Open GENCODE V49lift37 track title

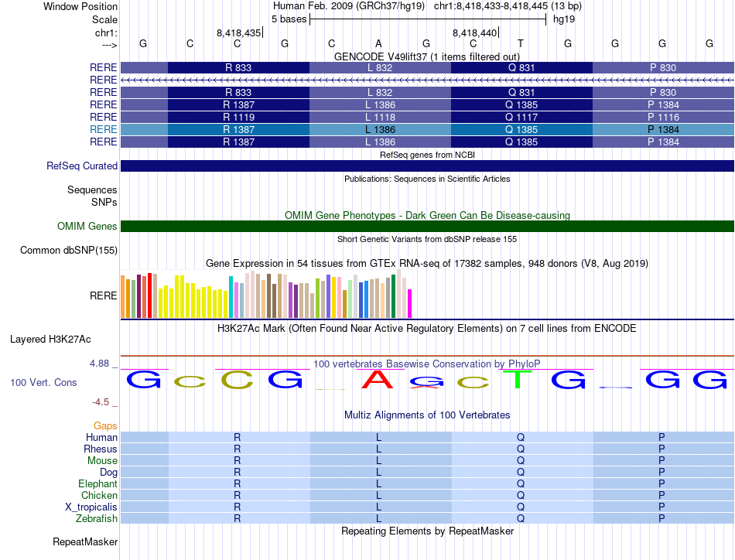click(426, 56)
